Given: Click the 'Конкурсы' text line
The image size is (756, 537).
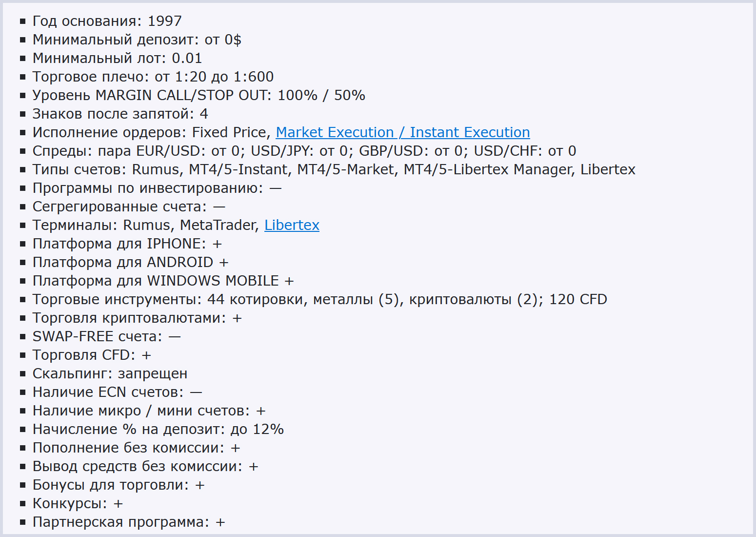Looking at the screenshot, I should [78, 503].
